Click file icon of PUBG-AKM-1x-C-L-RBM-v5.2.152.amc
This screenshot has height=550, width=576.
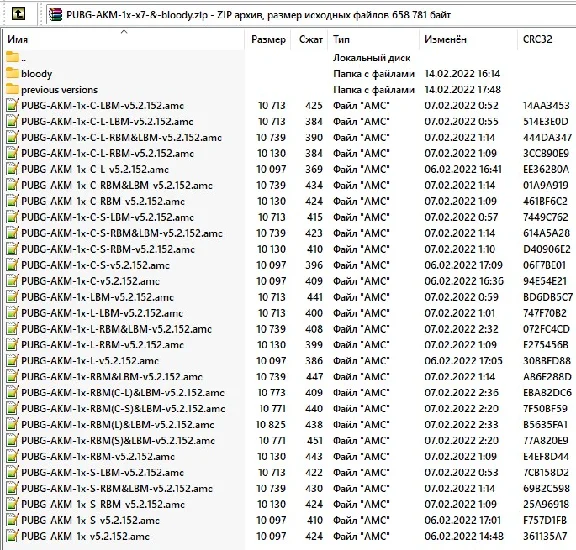[12, 153]
